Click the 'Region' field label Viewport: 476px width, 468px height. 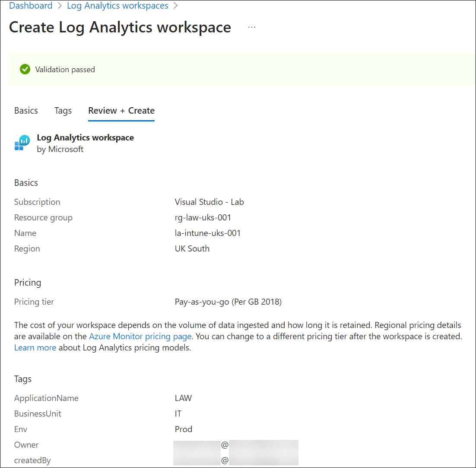(x=27, y=249)
